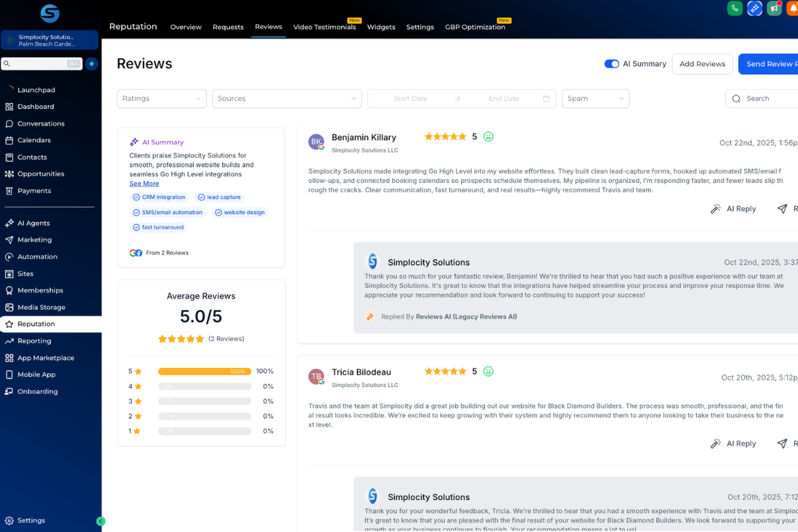
Task: Click the Add Reviews button
Action: pos(702,64)
